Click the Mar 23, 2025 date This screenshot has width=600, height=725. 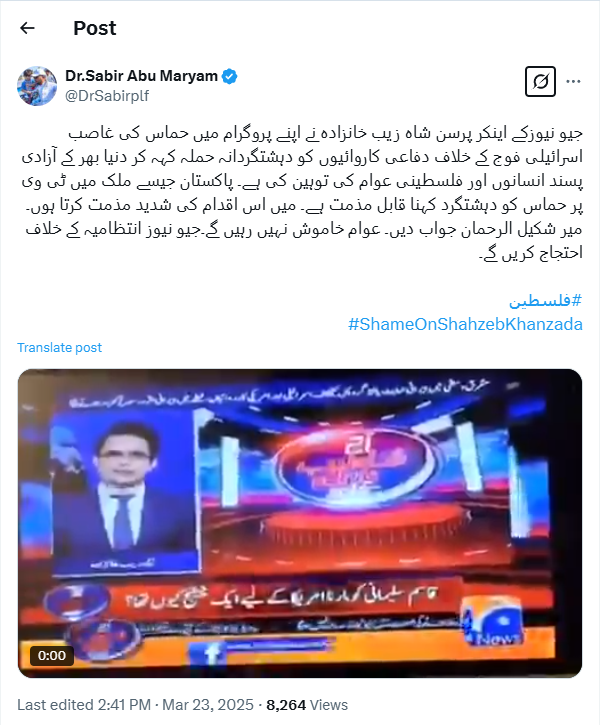click(208, 705)
